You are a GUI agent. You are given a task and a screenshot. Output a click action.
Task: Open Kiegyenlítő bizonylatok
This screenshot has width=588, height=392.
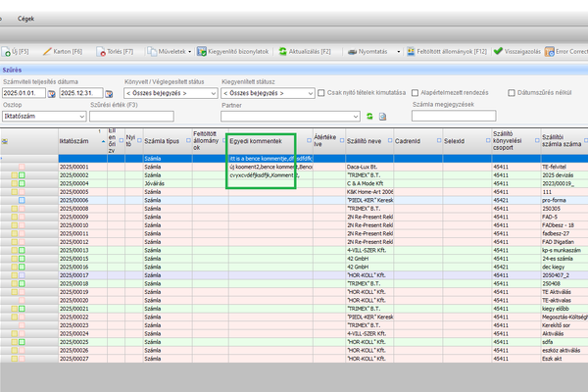(233, 51)
